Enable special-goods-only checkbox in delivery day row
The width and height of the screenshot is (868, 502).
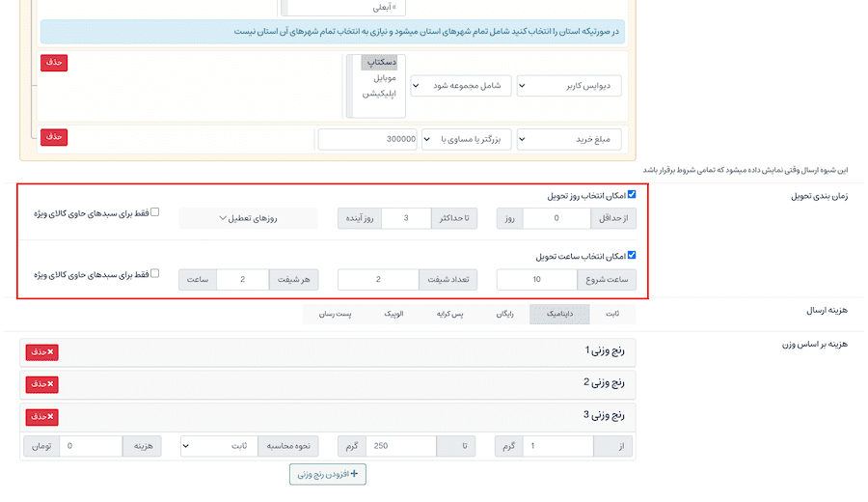pos(154,212)
